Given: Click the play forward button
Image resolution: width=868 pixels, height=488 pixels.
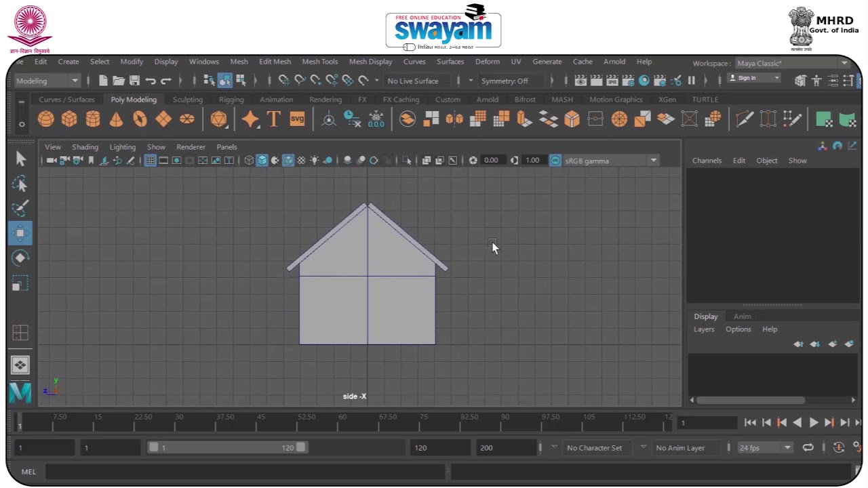Looking at the screenshot, I should [813, 422].
